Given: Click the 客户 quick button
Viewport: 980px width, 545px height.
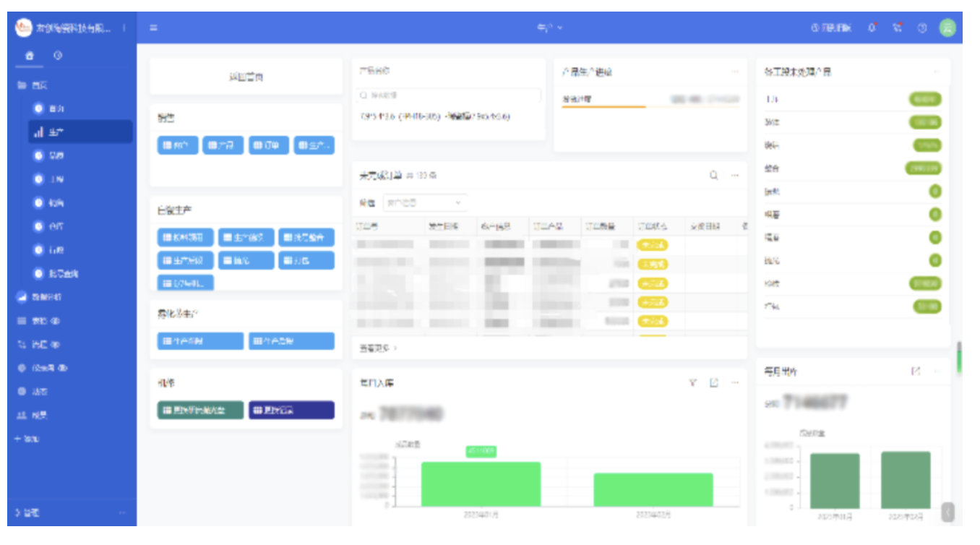Looking at the screenshot, I should click(x=178, y=145).
